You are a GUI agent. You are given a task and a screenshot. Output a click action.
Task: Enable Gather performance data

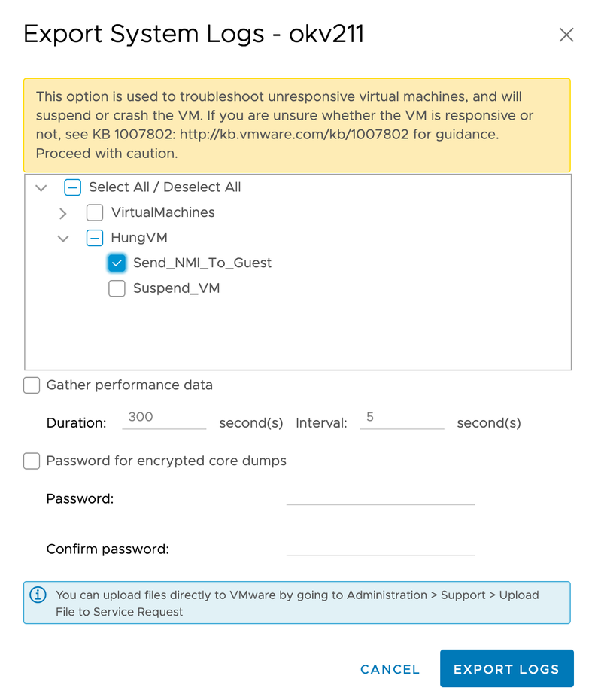pos(31,385)
